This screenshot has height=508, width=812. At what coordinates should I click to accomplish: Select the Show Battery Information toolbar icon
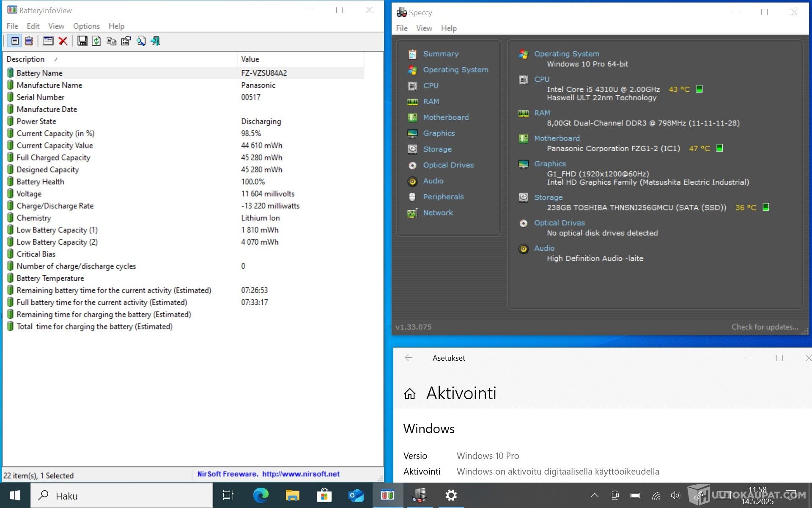click(15, 41)
